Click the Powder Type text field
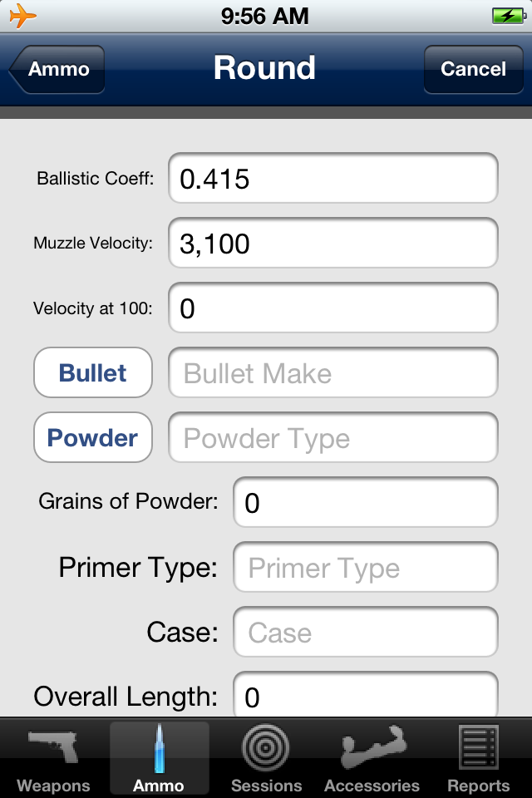 coord(332,437)
